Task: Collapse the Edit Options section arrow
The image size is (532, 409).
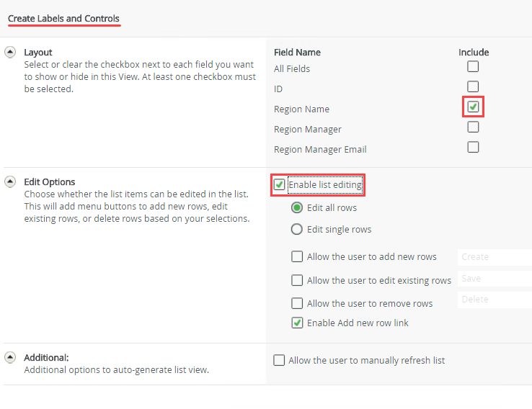Action: 11,181
